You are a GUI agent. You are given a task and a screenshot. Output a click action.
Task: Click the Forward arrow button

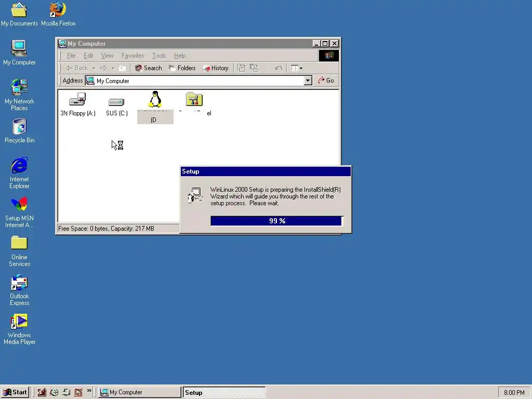click(103, 68)
